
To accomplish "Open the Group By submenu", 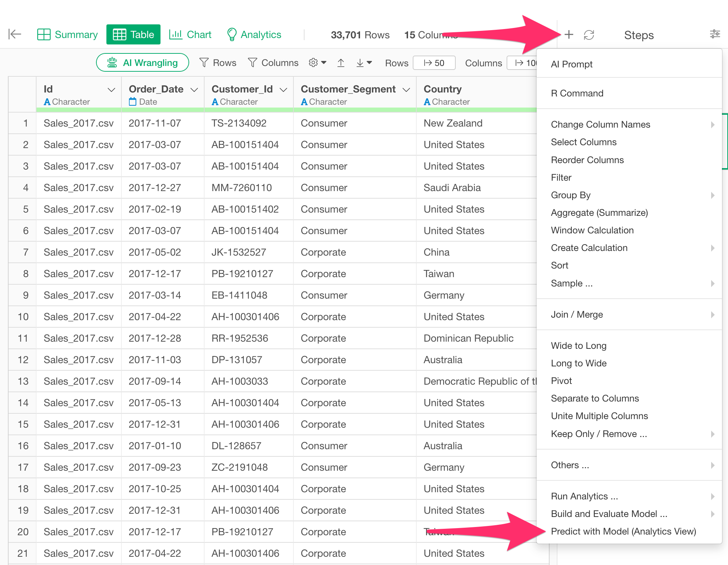I will click(x=629, y=195).
